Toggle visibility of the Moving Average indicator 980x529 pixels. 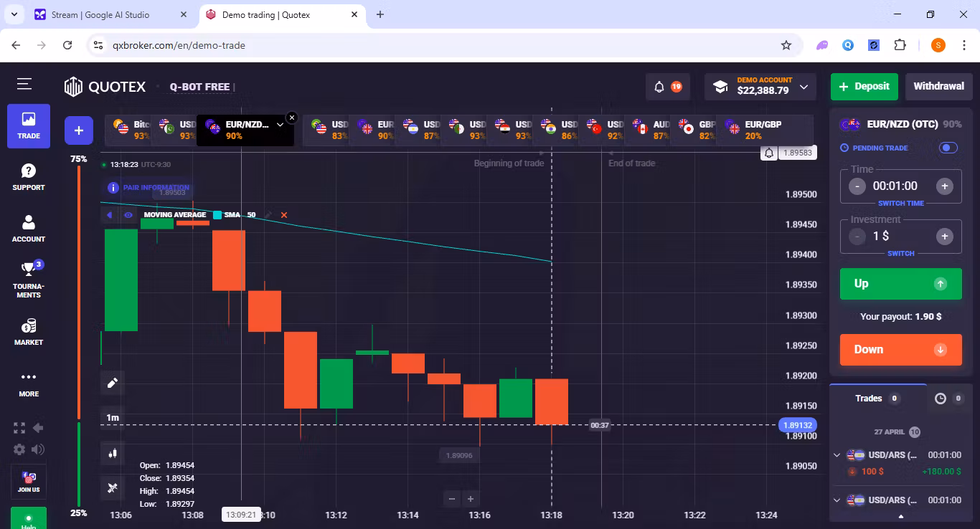click(128, 214)
